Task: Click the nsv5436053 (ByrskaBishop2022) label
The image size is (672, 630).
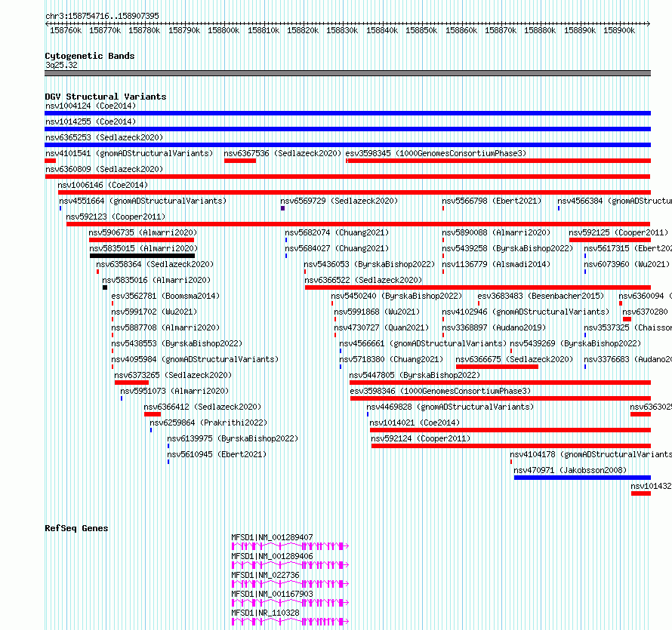Action: 369,264
